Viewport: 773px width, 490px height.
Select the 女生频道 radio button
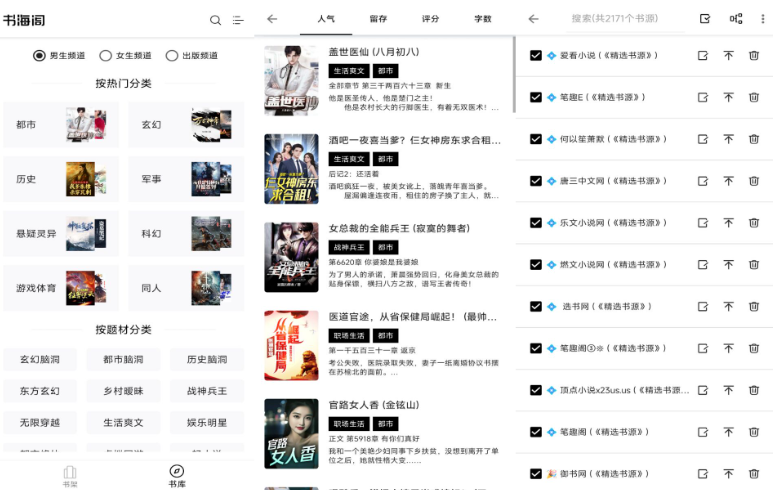105,56
